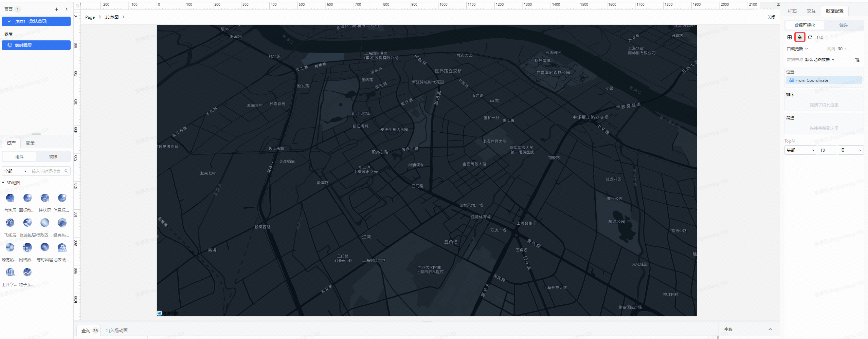The width and height of the screenshot is (868, 339).
Task: Add the 柱状层 column layer component
Action: [x=45, y=197]
